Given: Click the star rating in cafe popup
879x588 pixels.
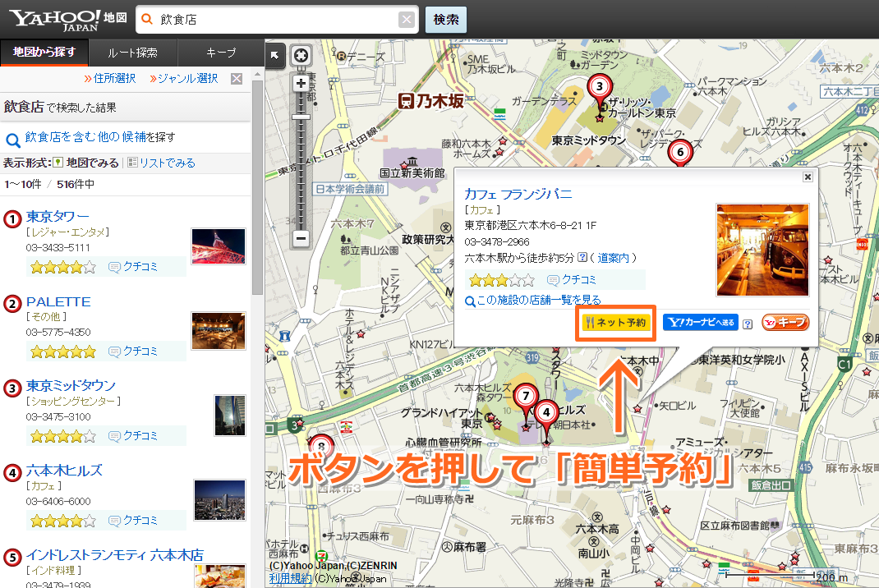Looking at the screenshot, I should pos(502,280).
